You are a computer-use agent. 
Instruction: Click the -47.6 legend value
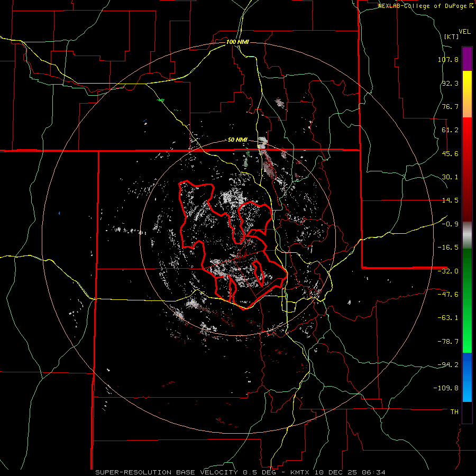coord(448,295)
